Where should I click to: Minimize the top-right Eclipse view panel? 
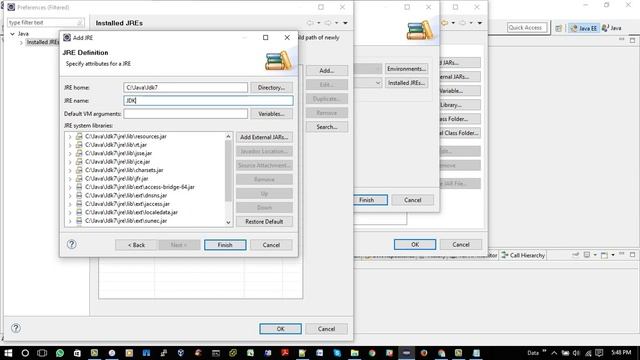(621, 40)
